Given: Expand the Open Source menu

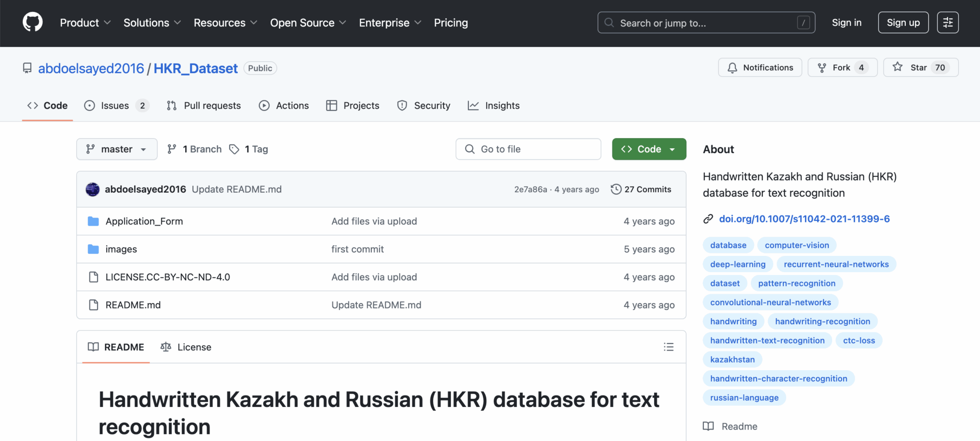Looking at the screenshot, I should (308, 23).
